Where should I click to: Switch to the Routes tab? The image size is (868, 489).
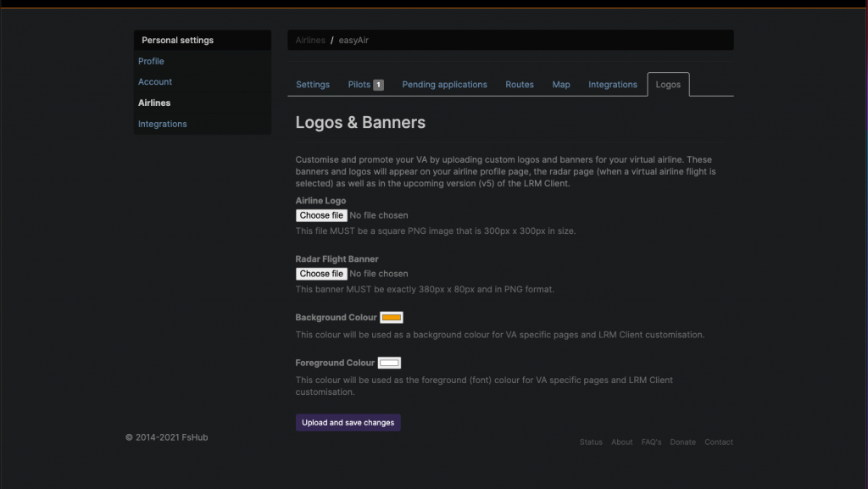coord(520,85)
